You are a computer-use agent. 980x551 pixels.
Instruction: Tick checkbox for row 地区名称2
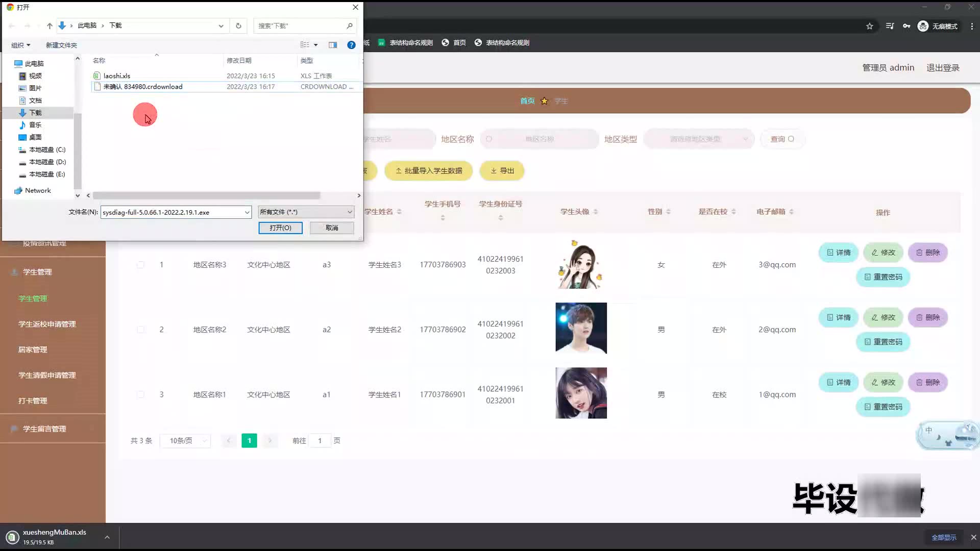[x=140, y=330]
